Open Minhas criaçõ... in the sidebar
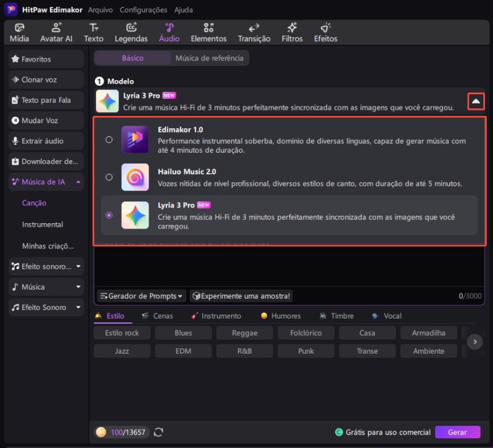 pyautogui.click(x=48, y=246)
